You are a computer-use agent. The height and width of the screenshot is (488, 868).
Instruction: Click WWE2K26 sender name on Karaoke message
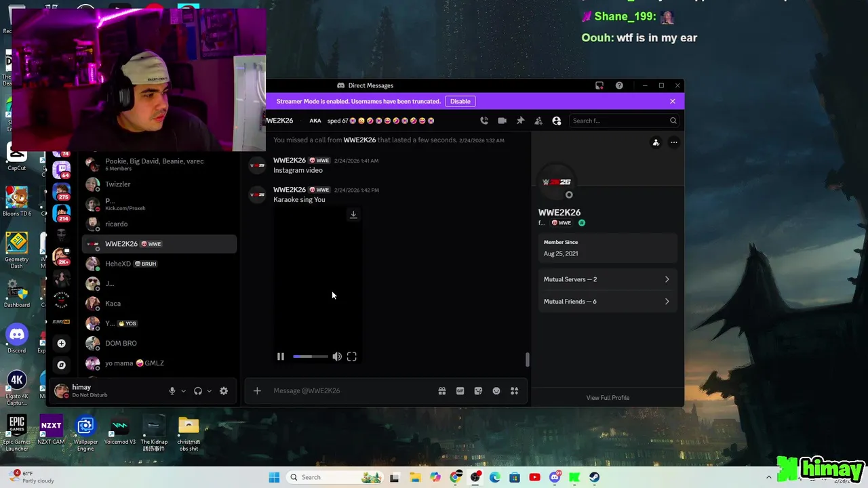pyautogui.click(x=290, y=190)
